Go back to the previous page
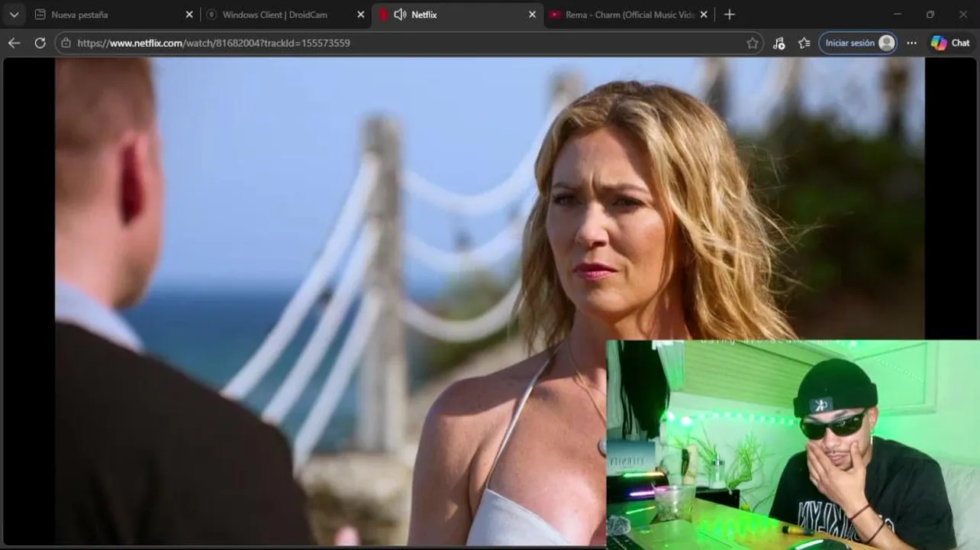Image resolution: width=980 pixels, height=550 pixels. click(14, 43)
